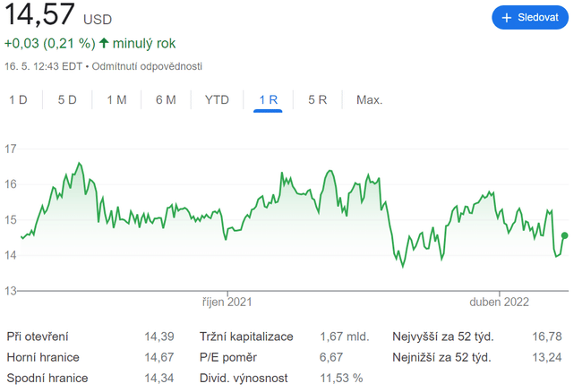Click the active 1 R tab
This screenshot has height=392, width=582.
(268, 99)
